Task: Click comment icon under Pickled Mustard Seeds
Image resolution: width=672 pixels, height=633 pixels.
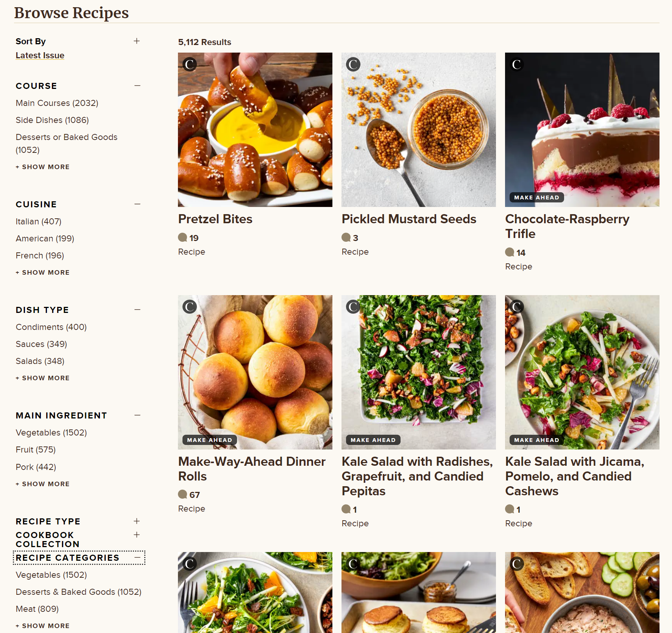Action: [346, 238]
